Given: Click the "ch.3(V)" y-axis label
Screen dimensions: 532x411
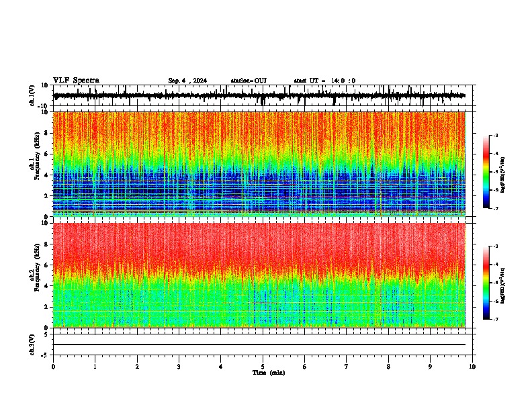Looking at the screenshot, I should [32, 345].
